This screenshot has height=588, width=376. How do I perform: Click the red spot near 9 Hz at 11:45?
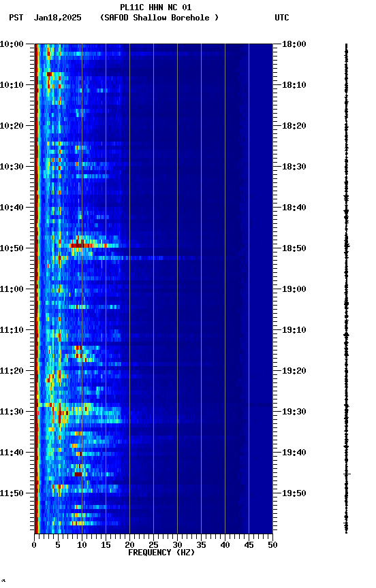point(78,474)
